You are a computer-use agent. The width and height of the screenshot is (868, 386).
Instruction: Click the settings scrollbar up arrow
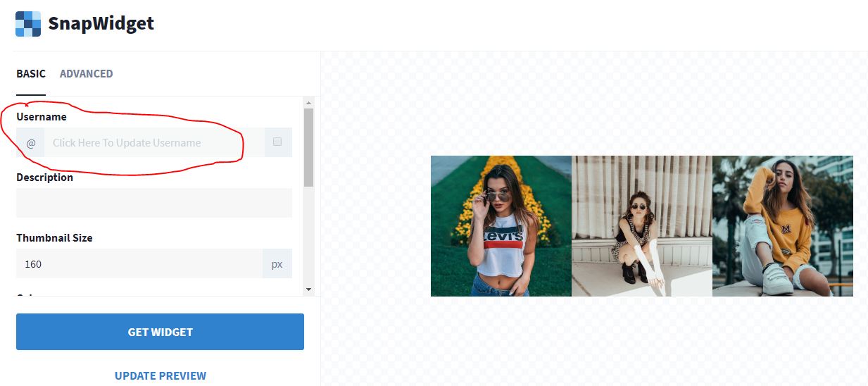(308, 103)
